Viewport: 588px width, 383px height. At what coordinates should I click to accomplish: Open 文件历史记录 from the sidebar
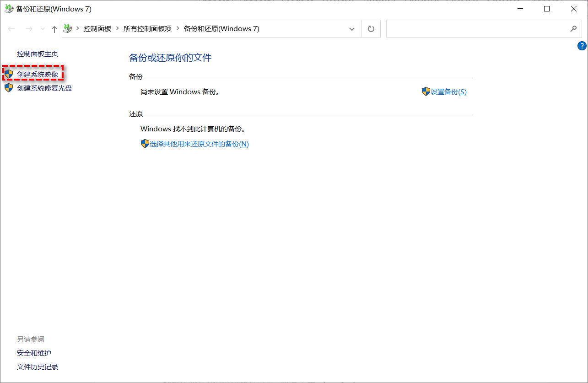pos(37,367)
